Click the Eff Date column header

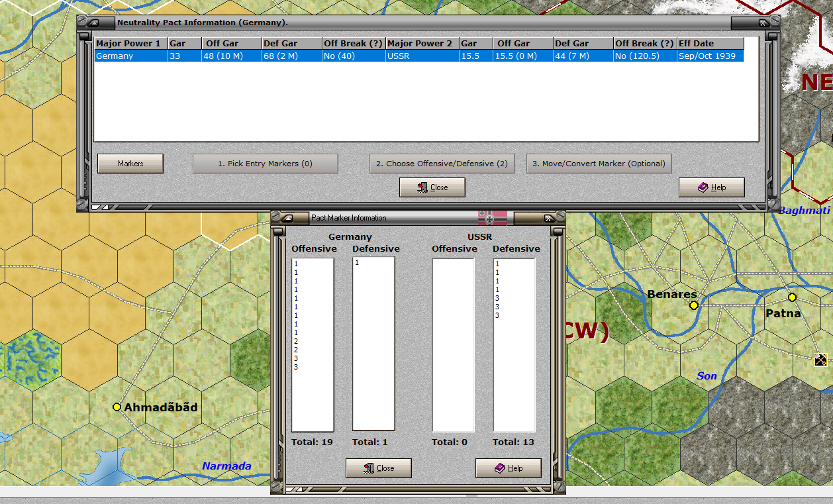click(710, 44)
